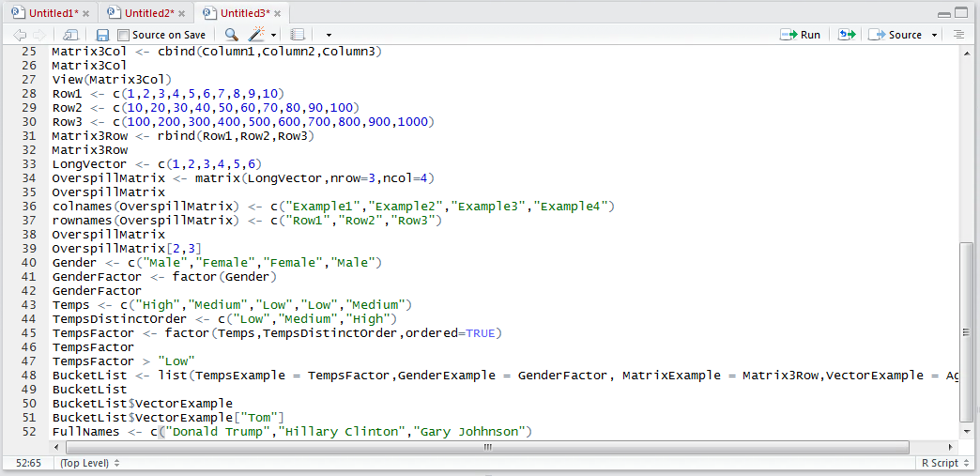Click the Row1 <- c(1,2,3...) line
The image size is (980, 476).
168,94
